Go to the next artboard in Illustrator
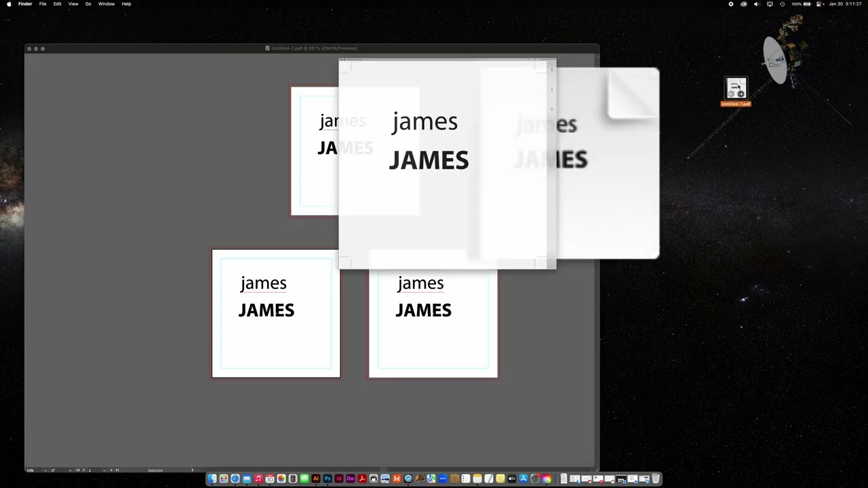Screen dimensions: 868x488 click(111, 470)
